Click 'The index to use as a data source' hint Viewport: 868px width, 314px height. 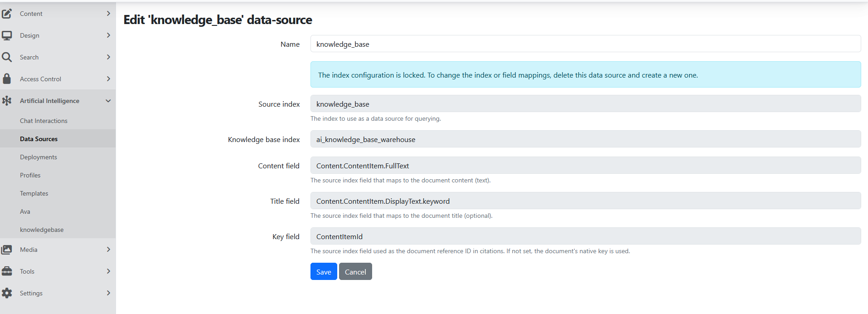point(375,118)
